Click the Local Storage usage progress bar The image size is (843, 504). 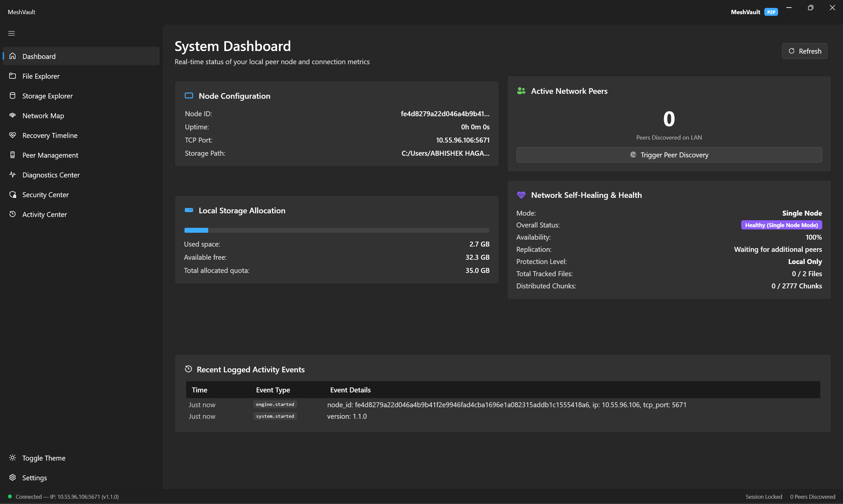(x=336, y=230)
